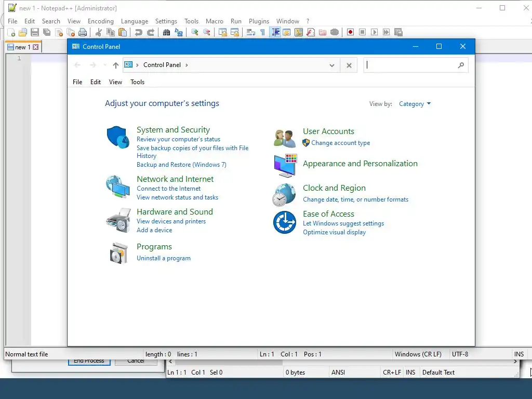
Task: Click the Ease of Access icon
Action: click(285, 222)
